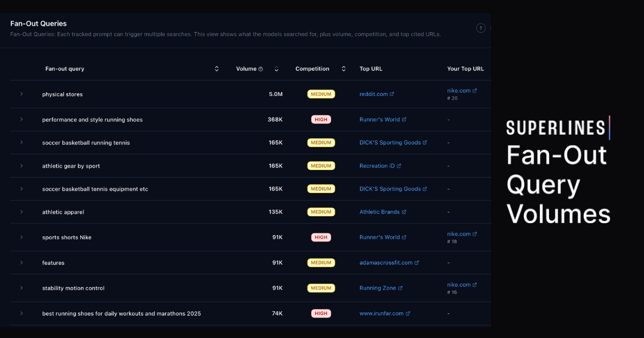Viewport: 644px width, 338px height.
Task: Click the external-link icon beside reddit.com
Action: pyautogui.click(x=393, y=94)
